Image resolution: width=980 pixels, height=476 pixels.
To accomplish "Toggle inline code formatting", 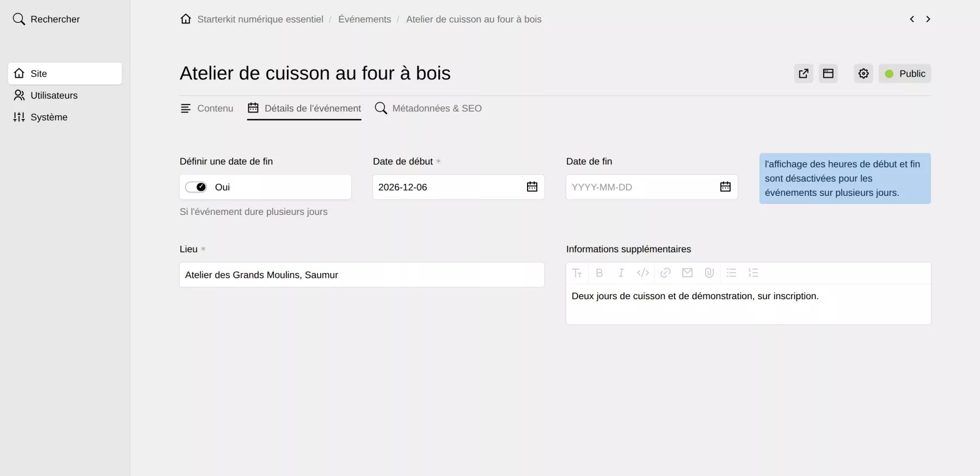I will [x=643, y=273].
